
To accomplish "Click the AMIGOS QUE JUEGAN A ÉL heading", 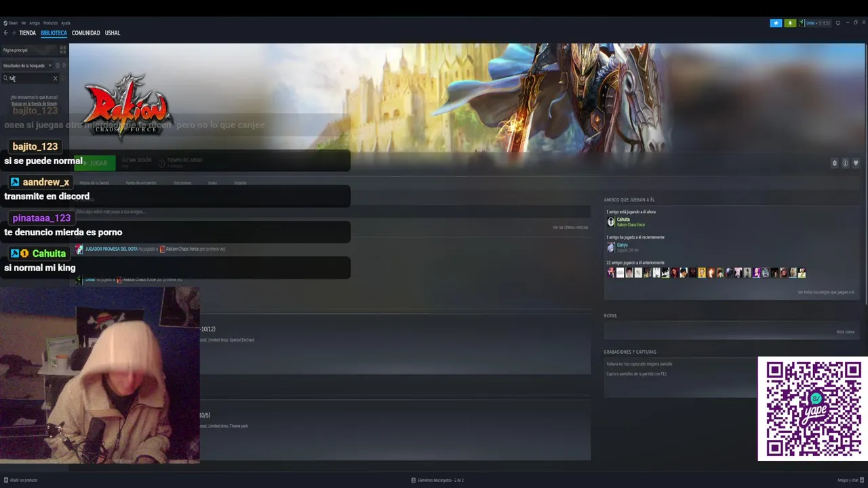I will [629, 200].
